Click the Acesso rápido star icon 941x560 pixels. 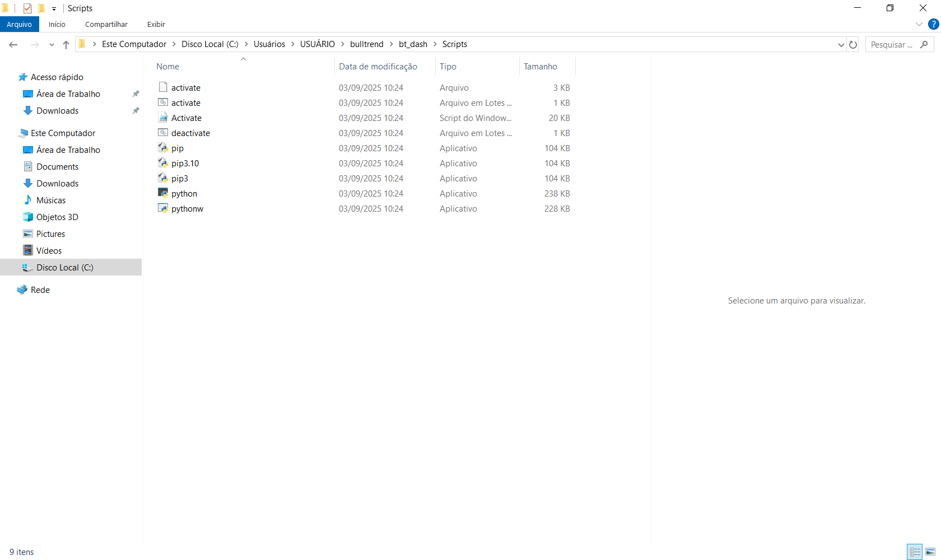[x=23, y=77]
